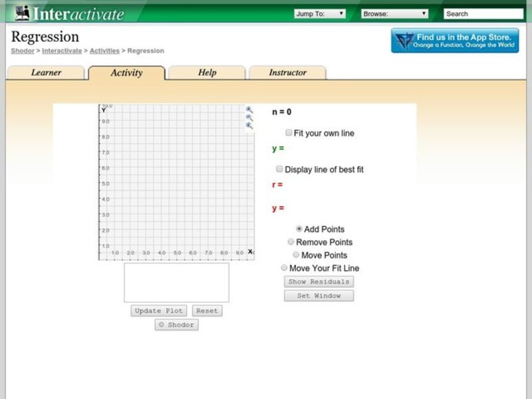
Task: Select the Remove Points option
Action: 291,242
